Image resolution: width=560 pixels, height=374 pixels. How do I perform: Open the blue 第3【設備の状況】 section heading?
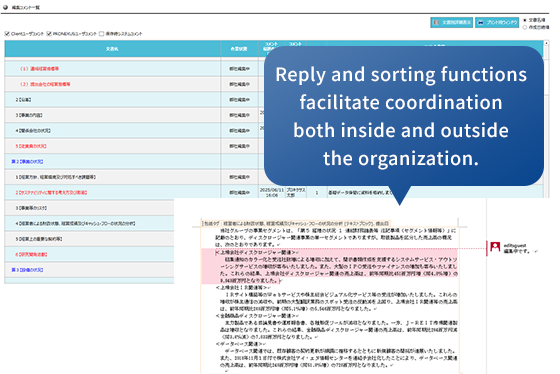coord(27,270)
